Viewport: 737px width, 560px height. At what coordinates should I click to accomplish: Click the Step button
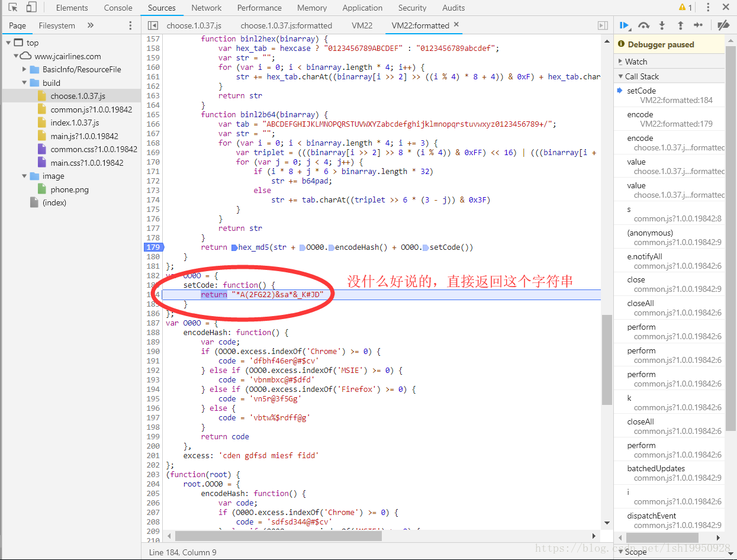coord(699,25)
